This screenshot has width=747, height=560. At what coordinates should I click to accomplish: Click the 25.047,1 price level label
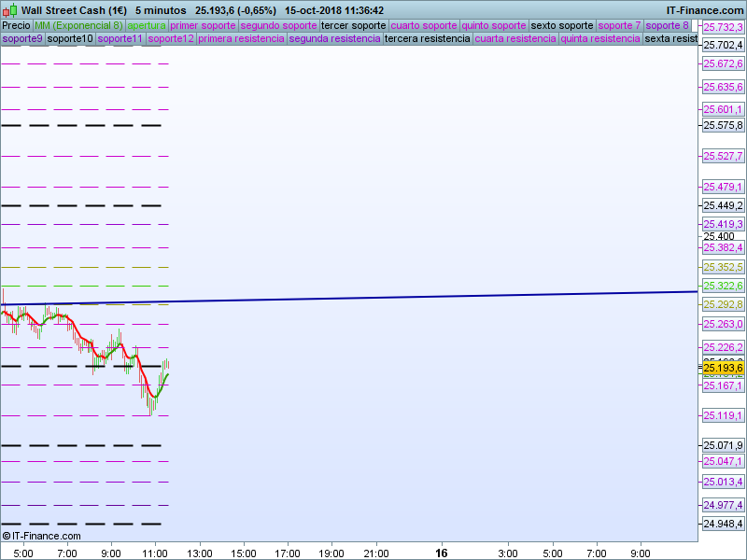point(723,461)
